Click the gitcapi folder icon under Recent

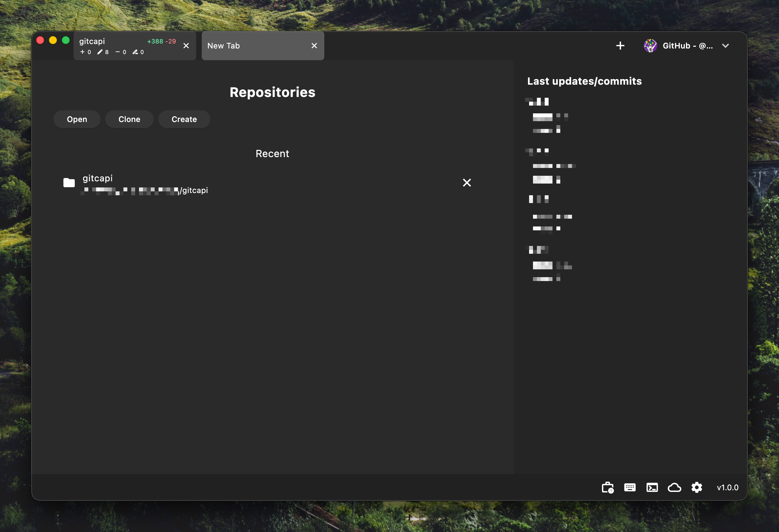click(x=69, y=183)
